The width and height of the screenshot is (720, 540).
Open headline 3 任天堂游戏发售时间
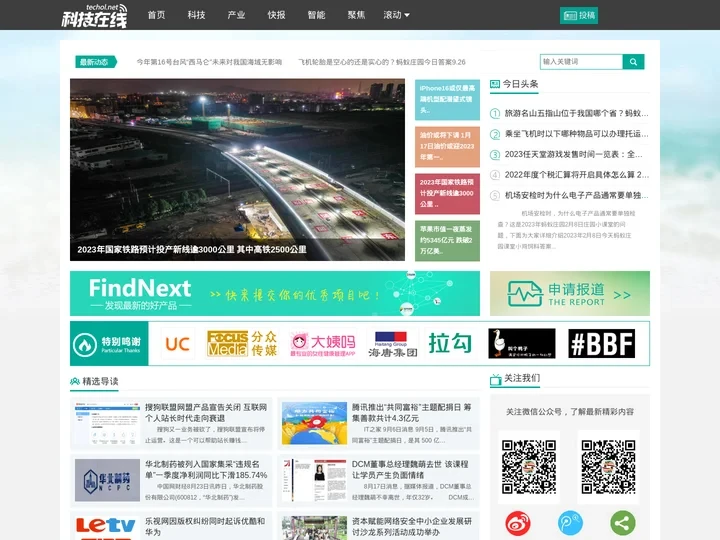[574, 154]
